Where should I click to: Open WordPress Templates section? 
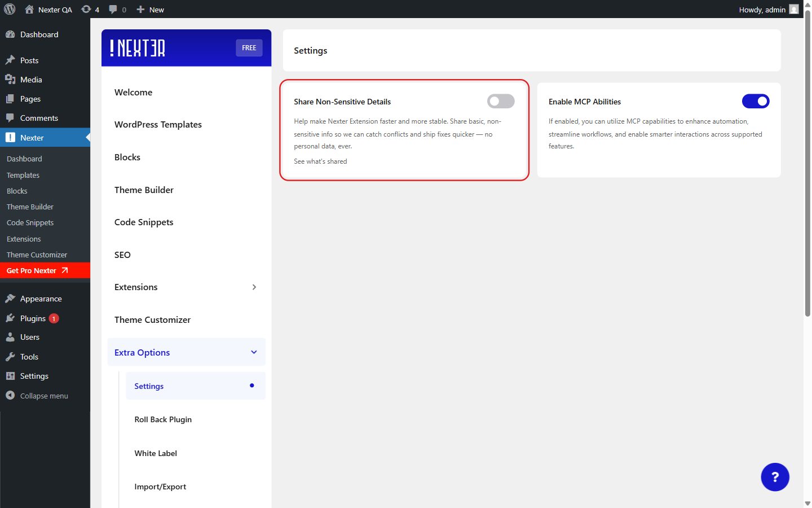coord(158,125)
